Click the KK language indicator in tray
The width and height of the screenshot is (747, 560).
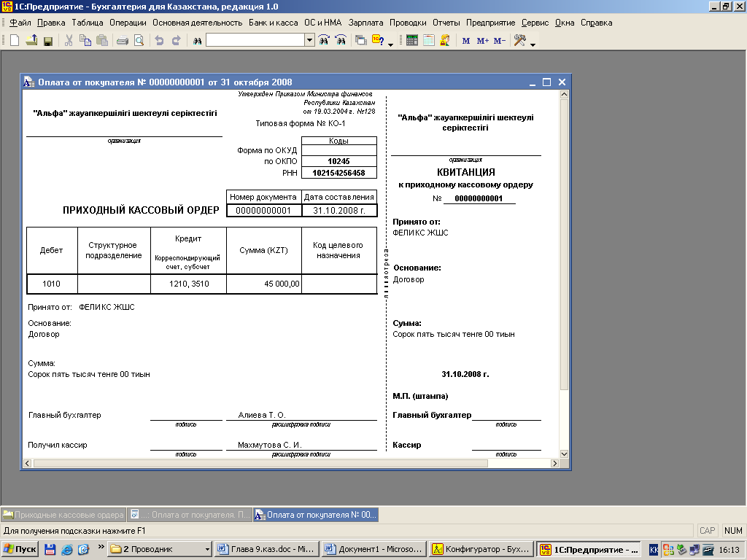coord(654,550)
